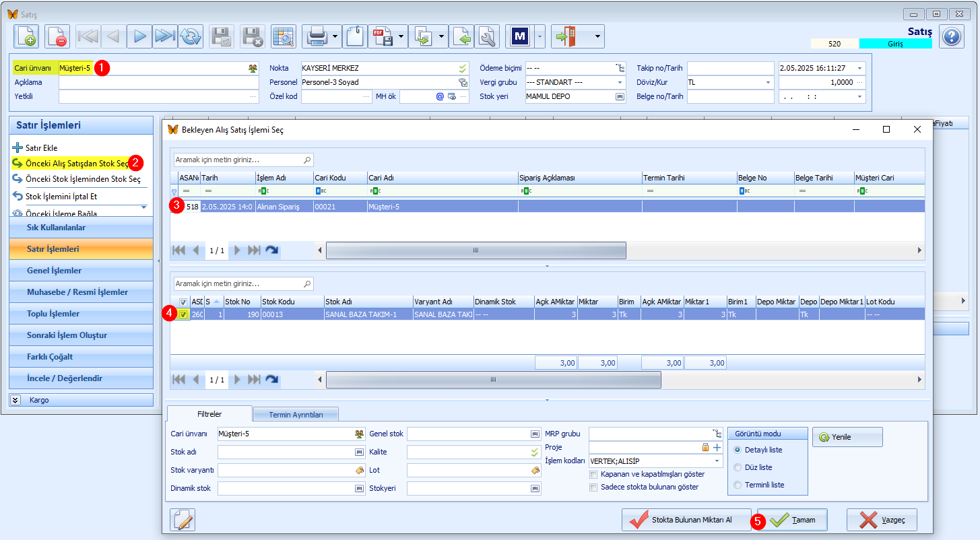
Task: Click the save floppy disk with checkmark icon
Action: pyautogui.click(x=222, y=36)
